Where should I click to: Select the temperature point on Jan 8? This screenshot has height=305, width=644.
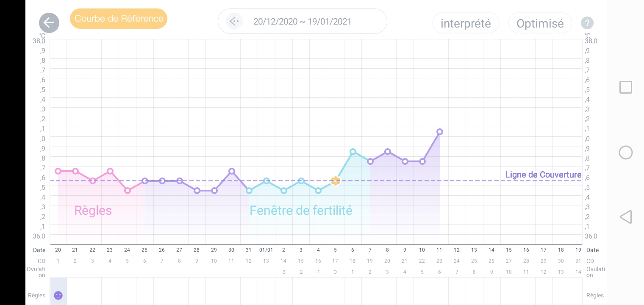(x=388, y=152)
